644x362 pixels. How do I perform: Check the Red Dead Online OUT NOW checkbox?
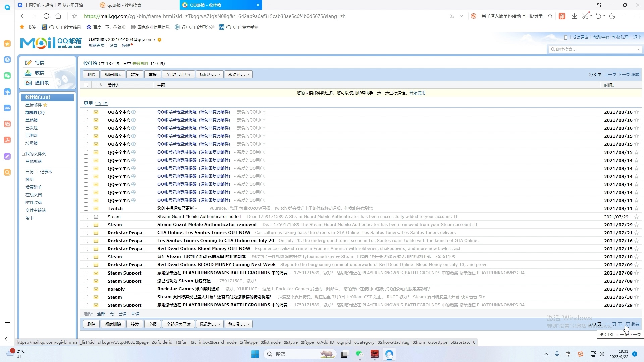(x=86, y=249)
